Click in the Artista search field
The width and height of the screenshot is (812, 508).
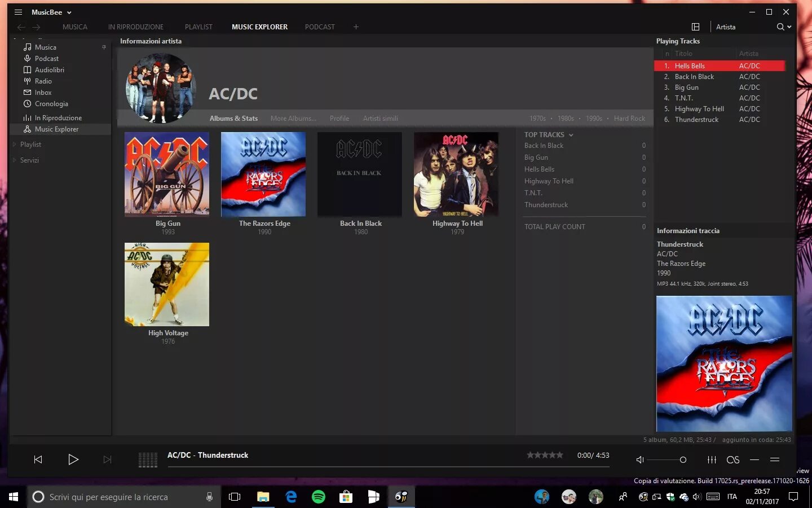tap(743, 27)
